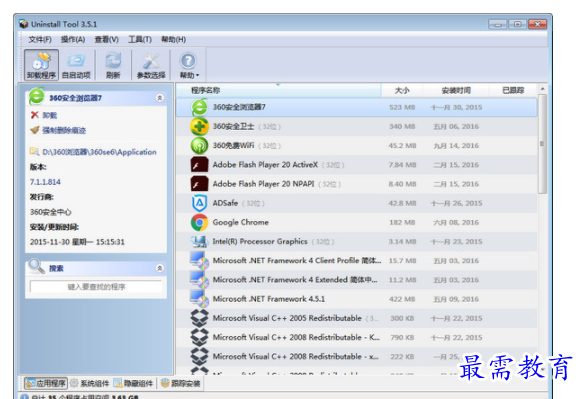Click install time 2015-11-30 星期一 15:15:31
This screenshot has width=581, height=399.
(x=77, y=242)
